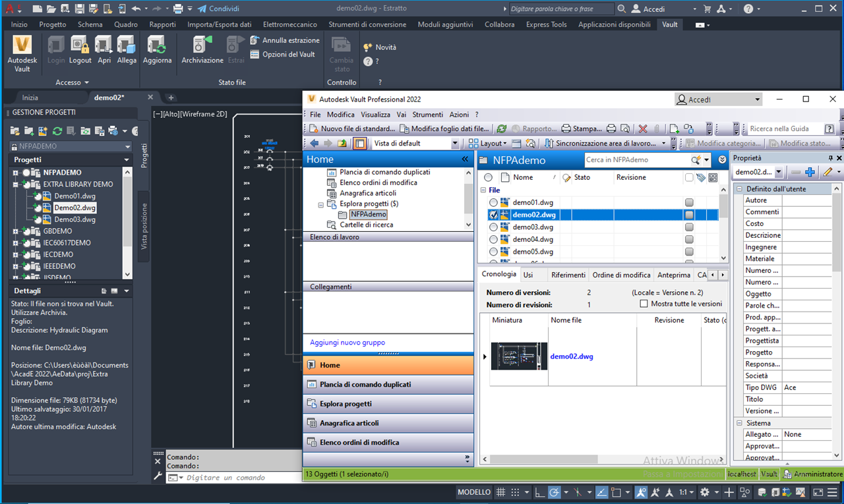Screen dimensions: 844x504
Task: Click the Archiviazione check-in icon
Action: [x=202, y=49]
